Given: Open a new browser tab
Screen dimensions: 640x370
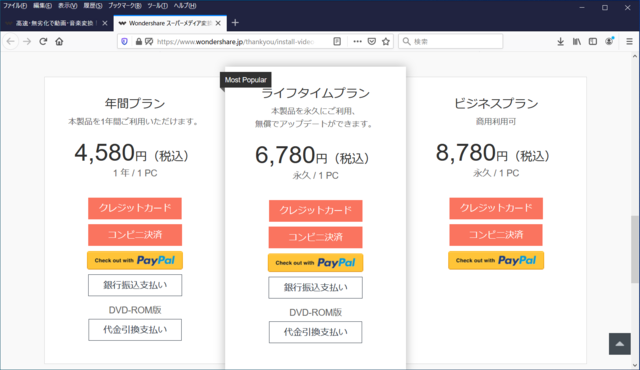Looking at the screenshot, I should coord(235,23).
